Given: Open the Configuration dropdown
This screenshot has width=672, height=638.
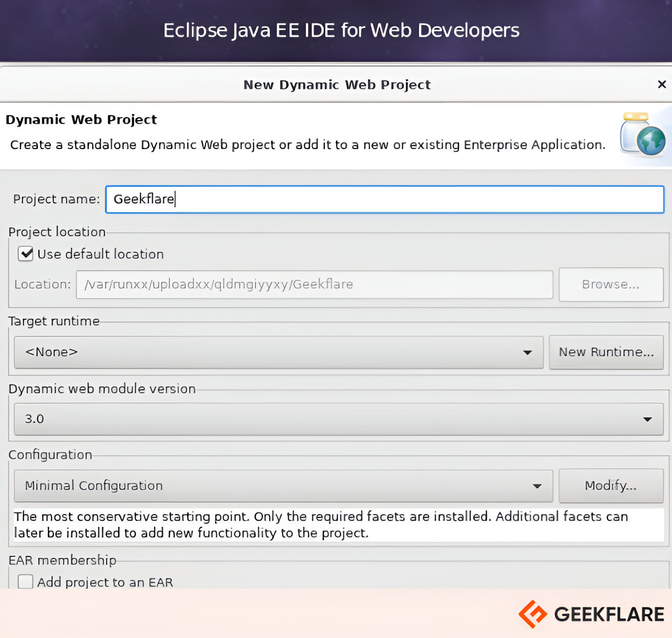Looking at the screenshot, I should (x=283, y=486).
